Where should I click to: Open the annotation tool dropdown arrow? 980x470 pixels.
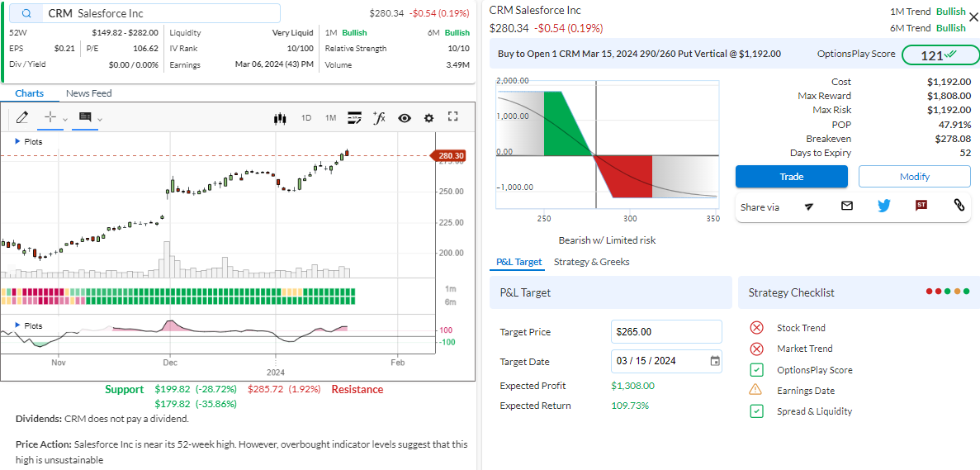(99, 119)
